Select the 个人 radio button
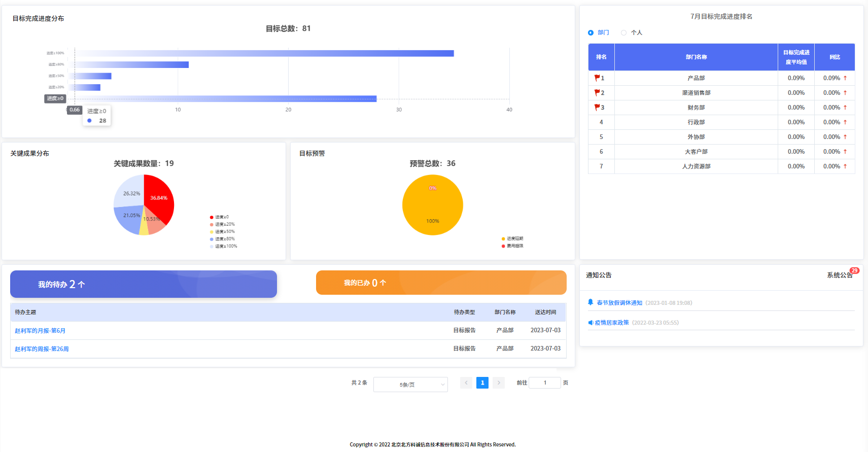The width and height of the screenshot is (868, 452). point(624,33)
